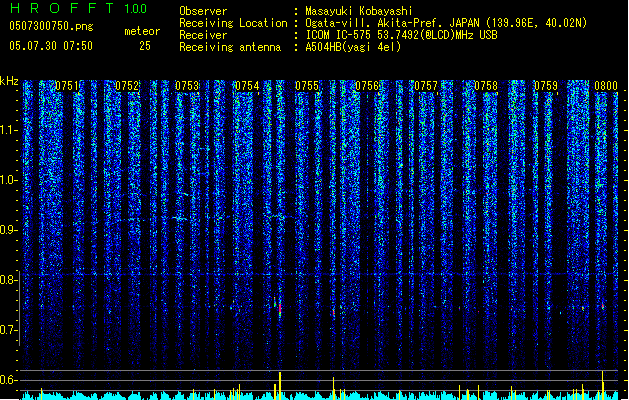Click the 0.8 kHz axis label
The height and width of the screenshot is (400, 629).
coord(8,280)
